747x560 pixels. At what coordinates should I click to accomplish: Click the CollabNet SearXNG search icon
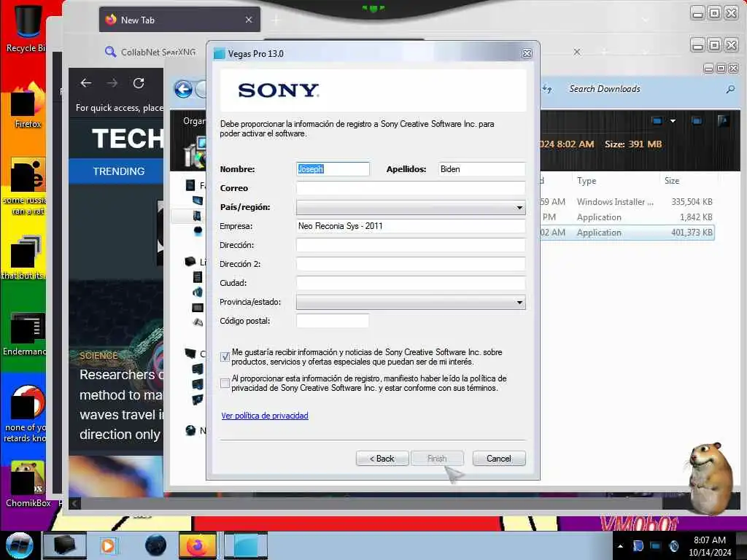coord(111,52)
